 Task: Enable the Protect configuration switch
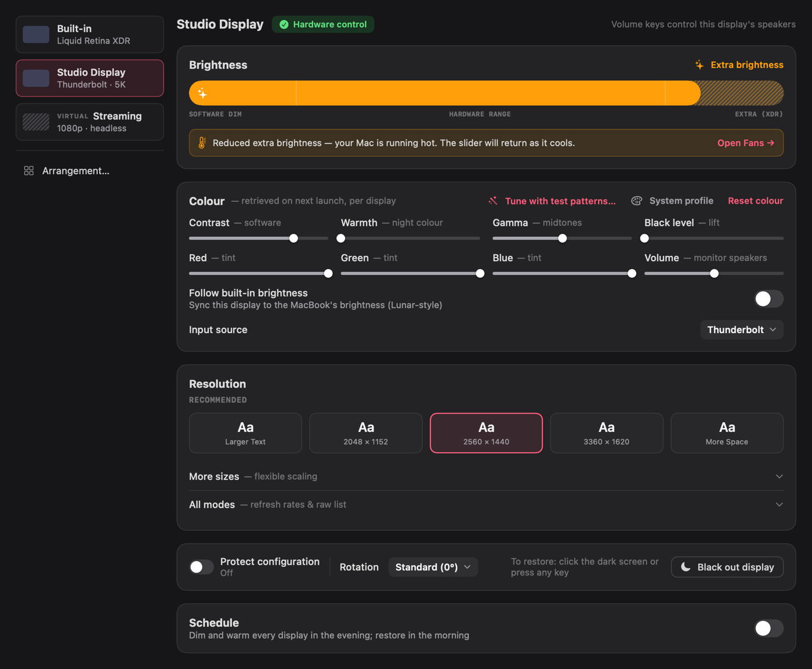(x=202, y=567)
